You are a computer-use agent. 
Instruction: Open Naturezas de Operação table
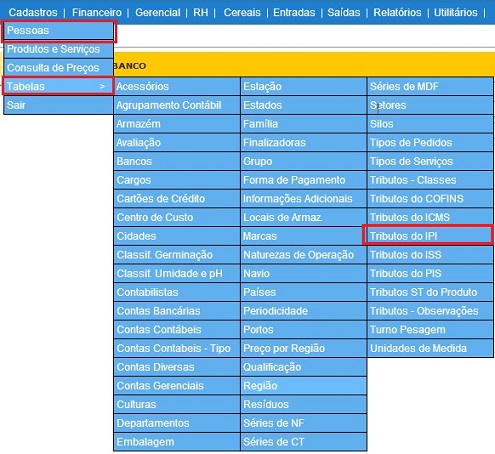(303, 255)
